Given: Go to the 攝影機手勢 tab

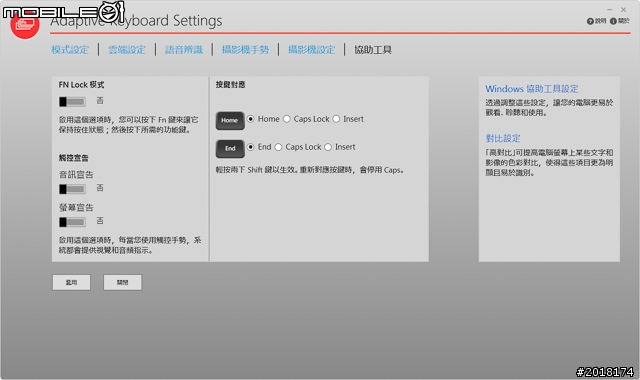Looking at the screenshot, I should click(245, 50).
